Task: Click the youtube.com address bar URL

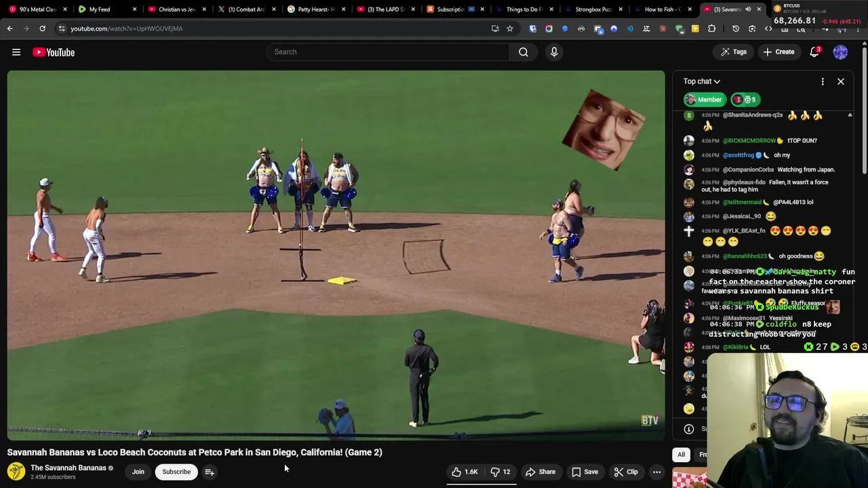Action: (126, 28)
